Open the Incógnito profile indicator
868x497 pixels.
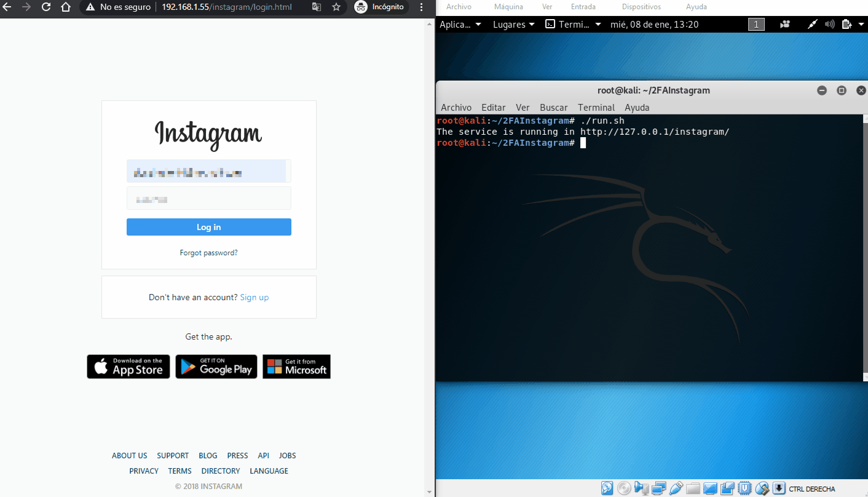[x=381, y=7]
